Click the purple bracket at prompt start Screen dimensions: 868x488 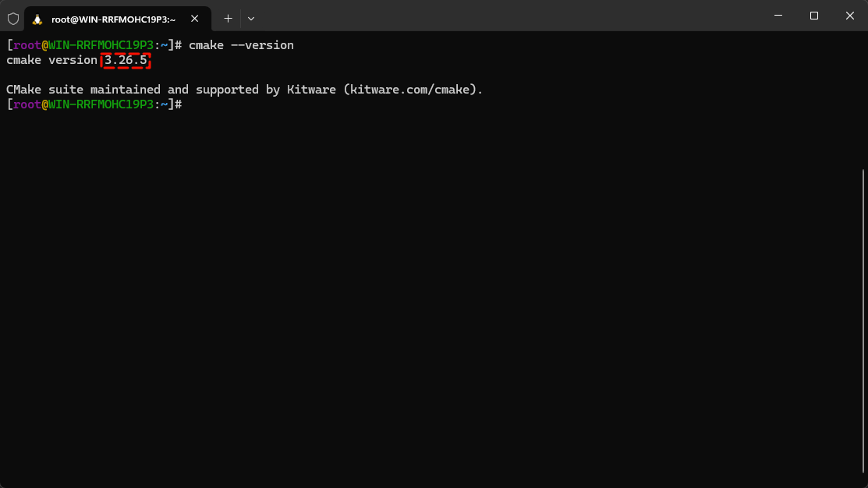9,44
